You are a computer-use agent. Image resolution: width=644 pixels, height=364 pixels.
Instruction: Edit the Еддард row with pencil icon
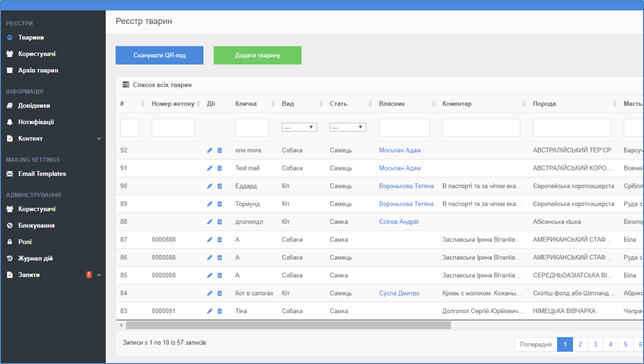click(209, 186)
